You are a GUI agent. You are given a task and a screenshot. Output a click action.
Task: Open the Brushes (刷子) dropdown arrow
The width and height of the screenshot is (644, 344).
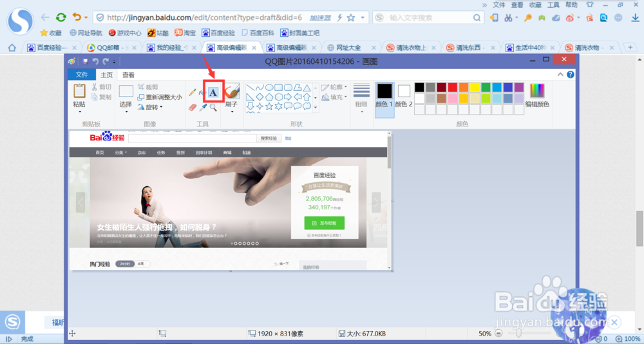coord(232,111)
